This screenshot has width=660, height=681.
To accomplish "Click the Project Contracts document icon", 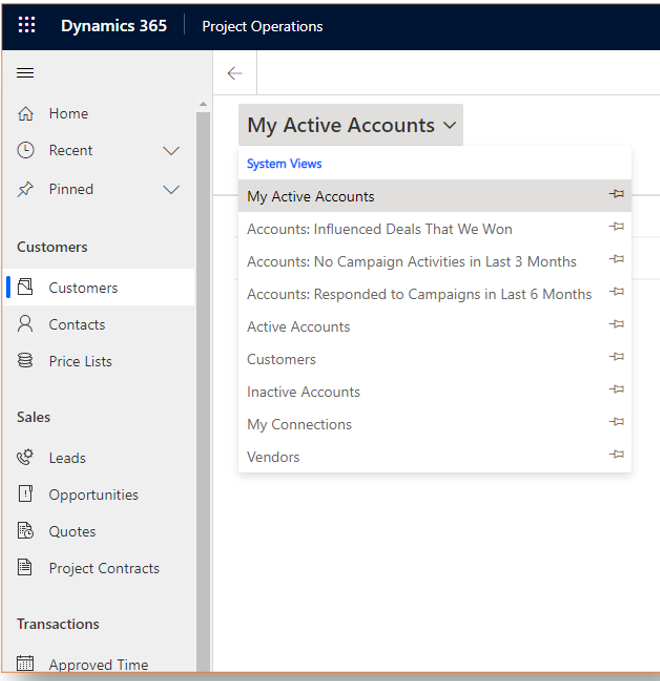I will (x=25, y=567).
